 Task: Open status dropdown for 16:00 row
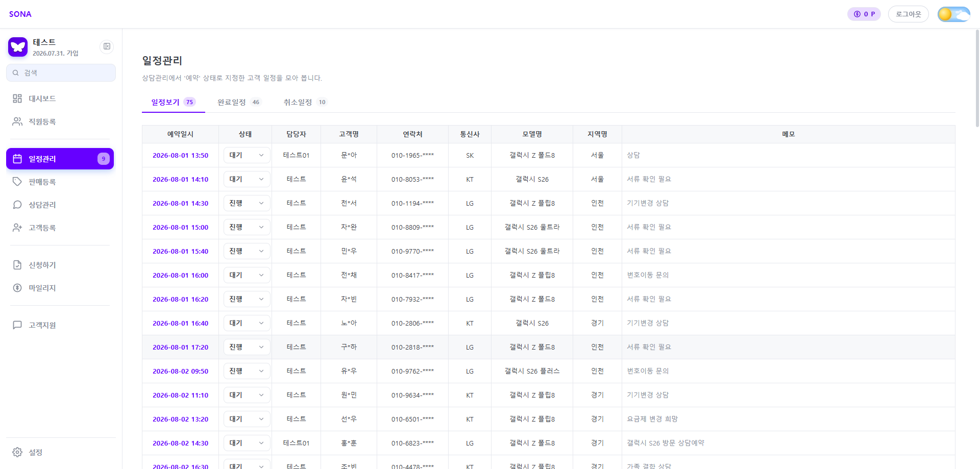point(247,275)
